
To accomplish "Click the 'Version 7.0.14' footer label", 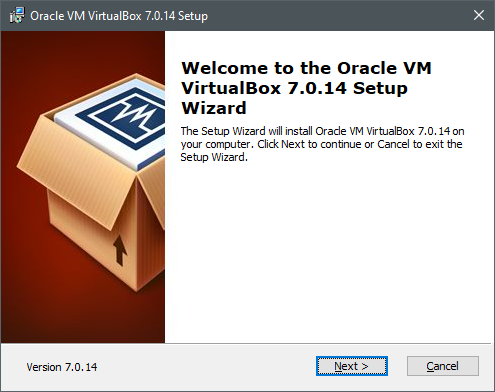I will coord(62,367).
